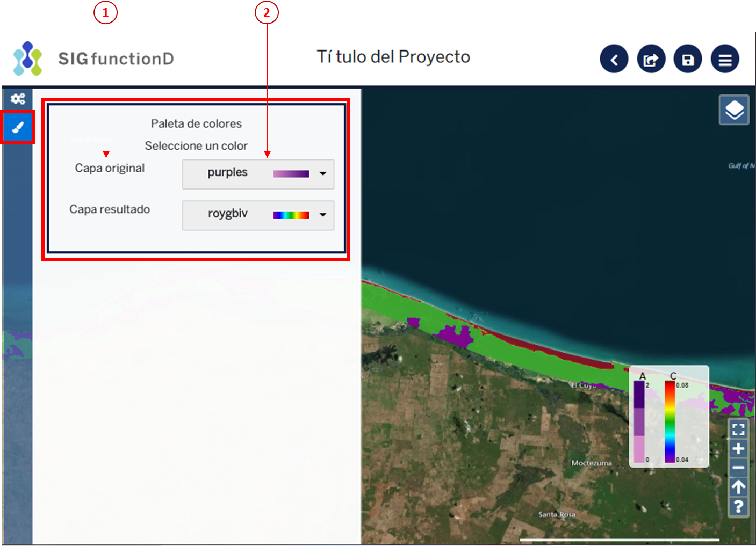Click the share/export project icon
Screen dimensions: 756x546
651,59
